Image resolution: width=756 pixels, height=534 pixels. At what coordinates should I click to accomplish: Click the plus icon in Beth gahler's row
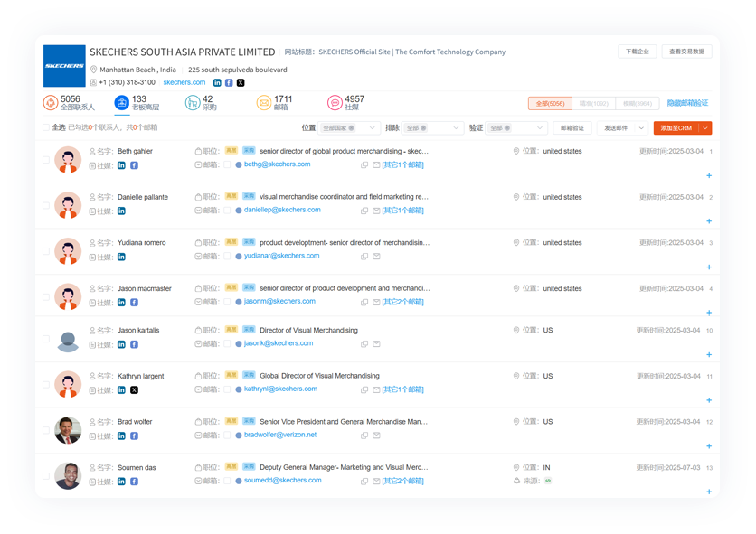(708, 175)
